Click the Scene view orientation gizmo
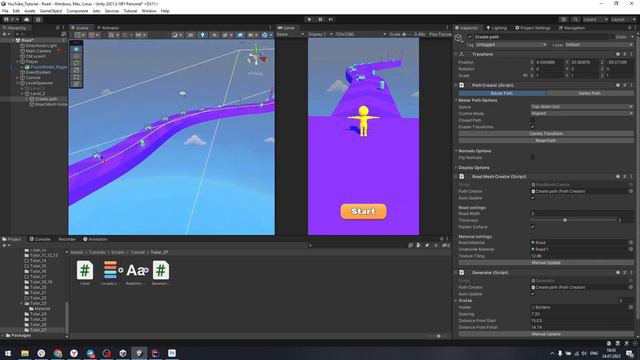Screen dimensions: 640x360 256,56
